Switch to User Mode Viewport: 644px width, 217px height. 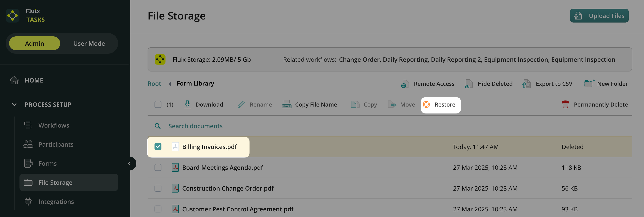(x=89, y=44)
